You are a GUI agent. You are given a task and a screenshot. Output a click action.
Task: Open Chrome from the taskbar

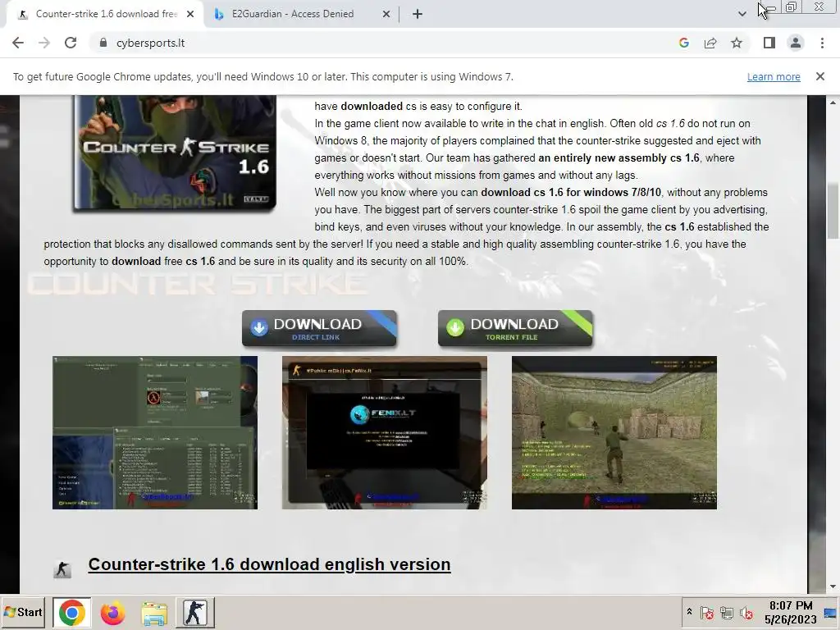tap(72, 612)
